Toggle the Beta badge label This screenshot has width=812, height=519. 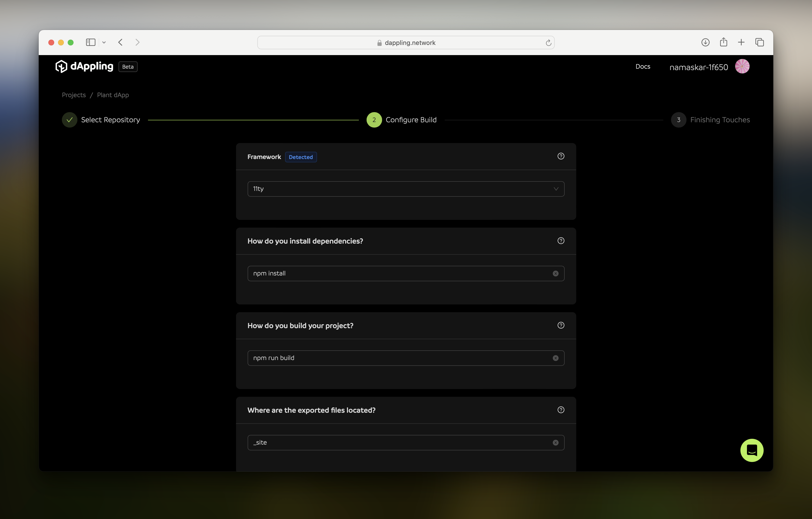127,66
